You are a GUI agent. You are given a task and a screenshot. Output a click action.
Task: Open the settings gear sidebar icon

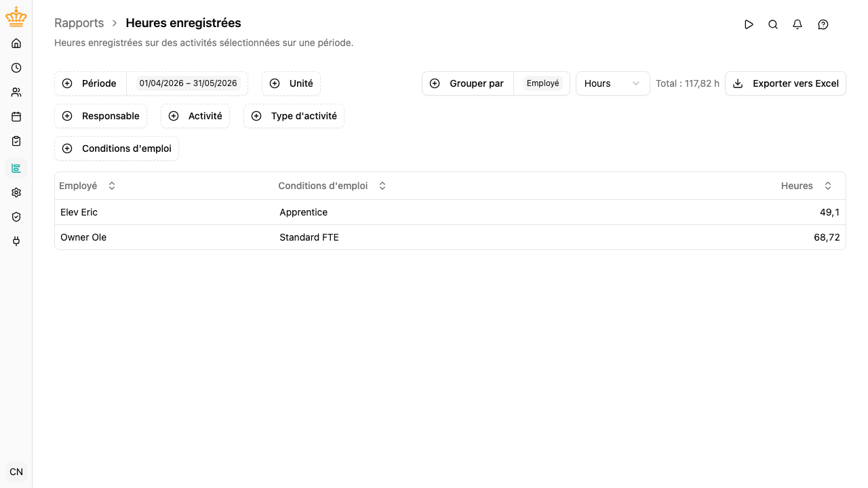pos(16,192)
